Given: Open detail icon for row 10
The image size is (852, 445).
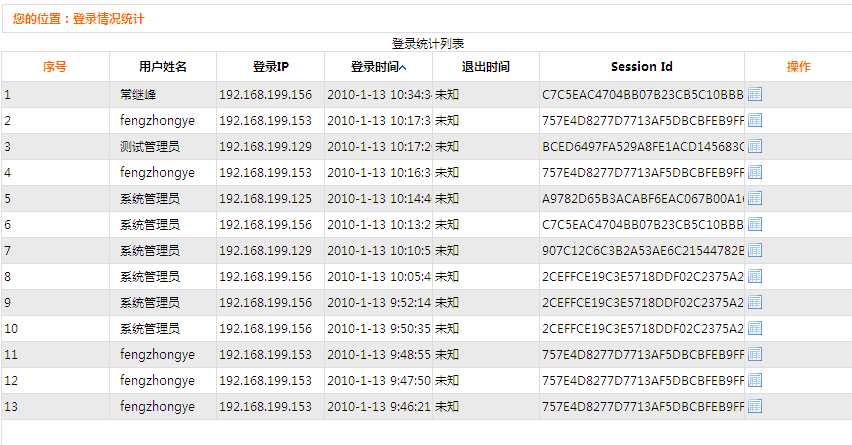Looking at the screenshot, I should 755,329.
